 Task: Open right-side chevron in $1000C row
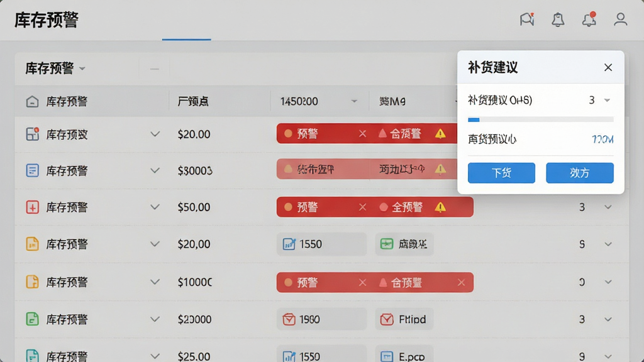(608, 282)
